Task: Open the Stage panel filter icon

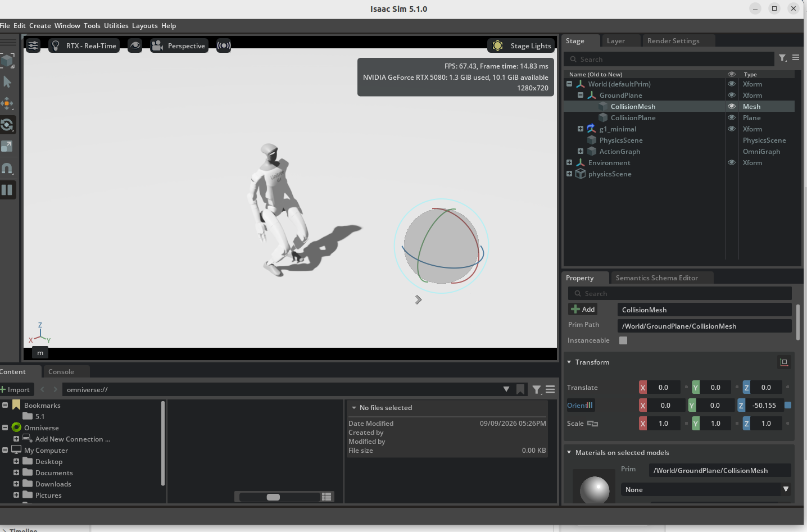Action: click(782, 58)
